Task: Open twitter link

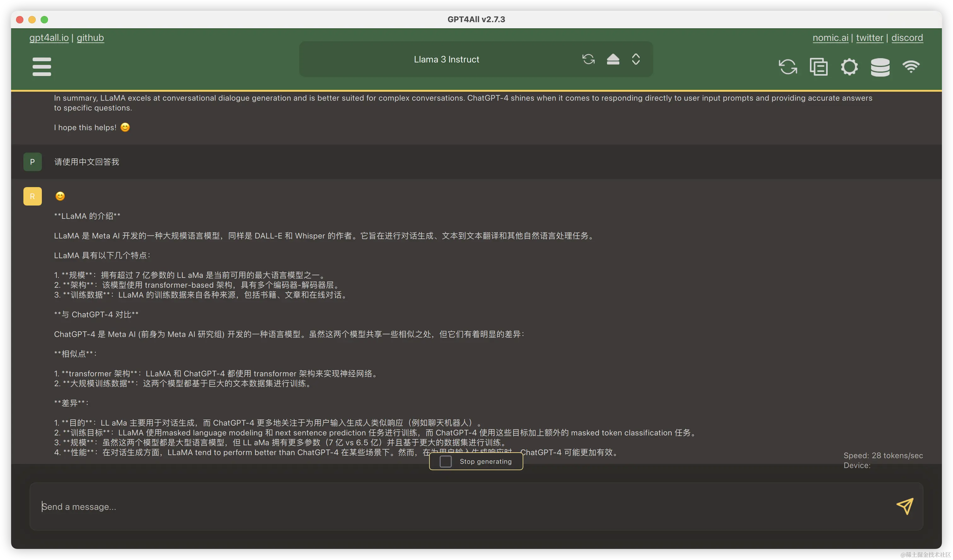Action: click(869, 38)
